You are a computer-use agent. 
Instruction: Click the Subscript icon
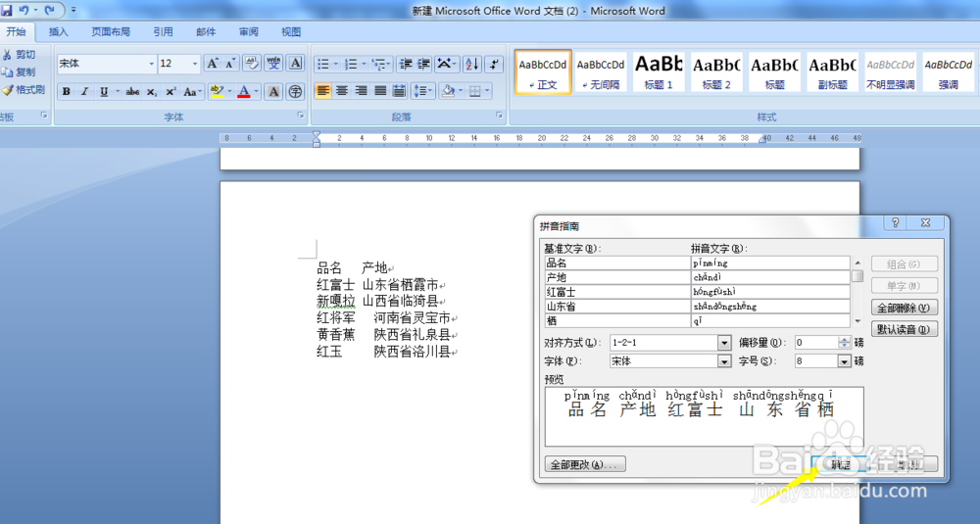[152, 92]
